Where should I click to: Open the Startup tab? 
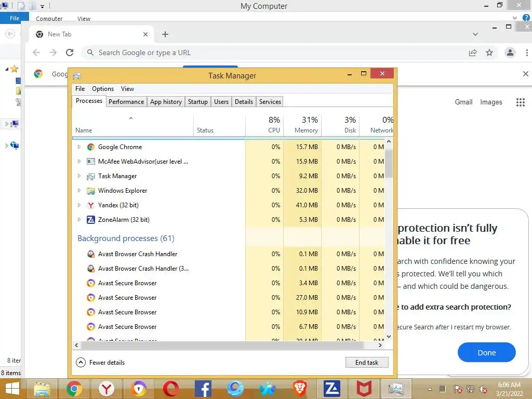click(x=198, y=102)
